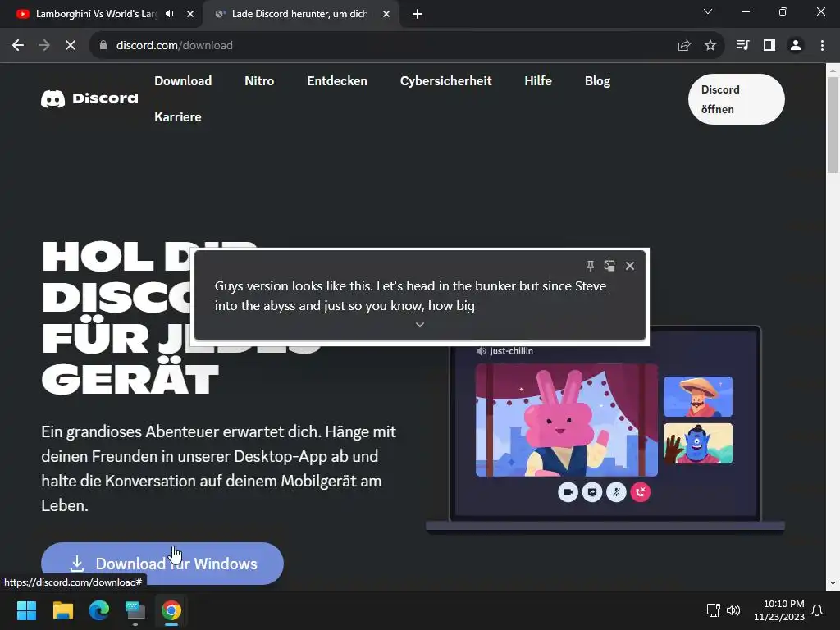840x630 pixels.
Task: Open the Windows Start menu
Action: 26,610
